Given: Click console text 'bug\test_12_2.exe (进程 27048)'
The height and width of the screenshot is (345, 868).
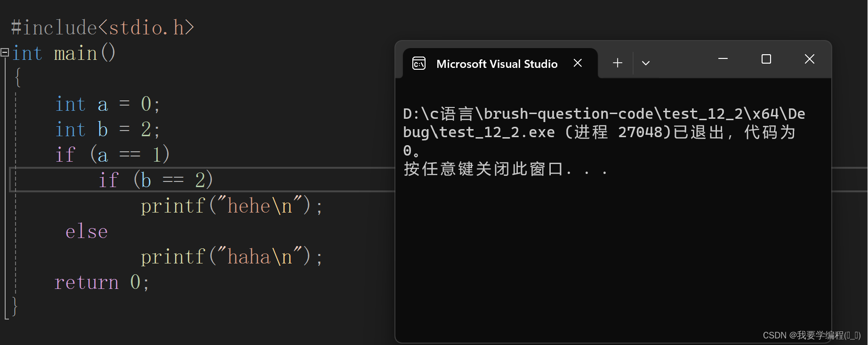Looking at the screenshot, I should (x=537, y=132).
